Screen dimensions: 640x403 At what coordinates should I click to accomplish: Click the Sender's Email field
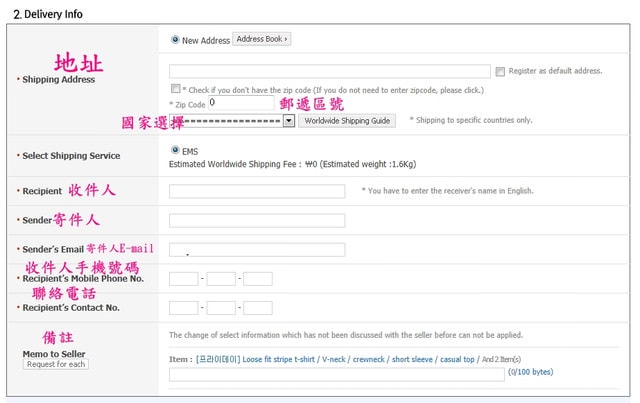(257, 249)
